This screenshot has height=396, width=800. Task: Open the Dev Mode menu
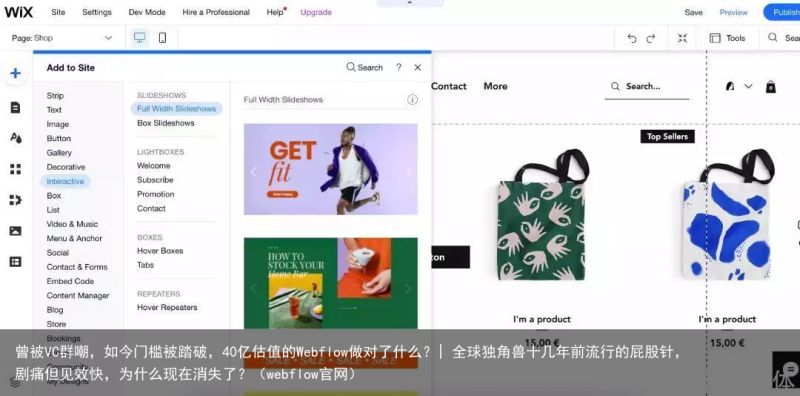pos(147,12)
